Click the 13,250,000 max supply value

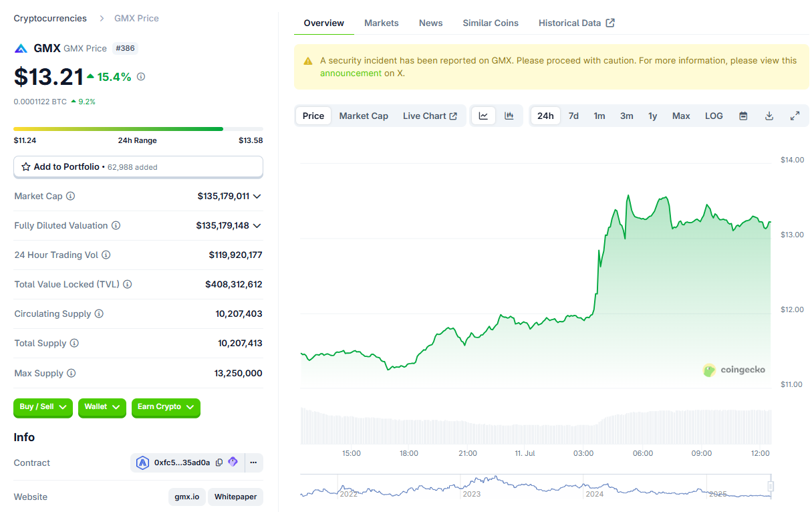[x=239, y=373]
